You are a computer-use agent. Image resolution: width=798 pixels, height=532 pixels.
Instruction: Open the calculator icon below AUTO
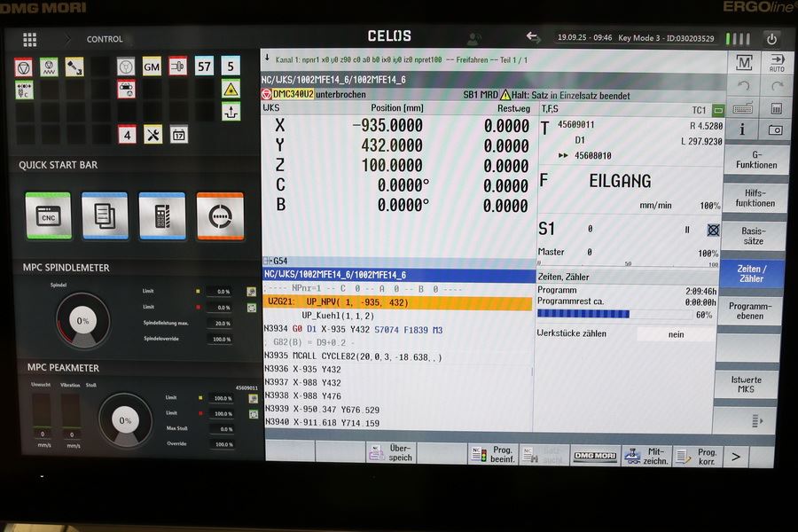click(776, 108)
